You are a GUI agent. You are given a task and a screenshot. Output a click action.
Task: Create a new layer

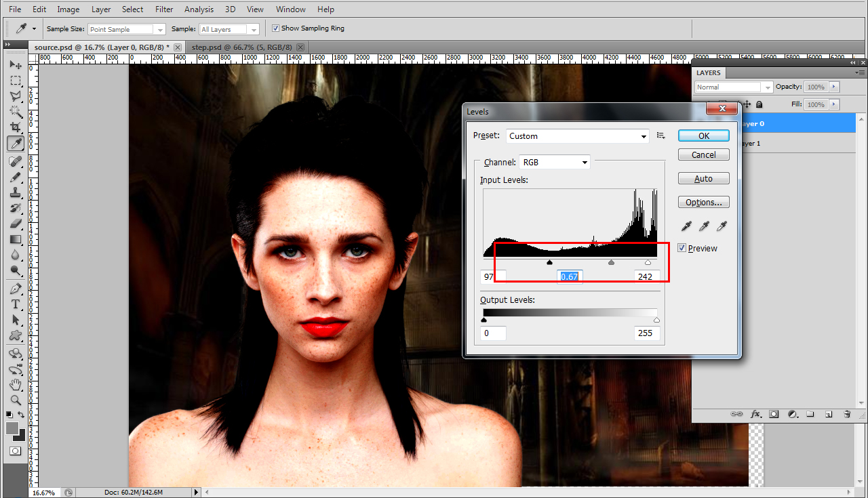(x=828, y=414)
